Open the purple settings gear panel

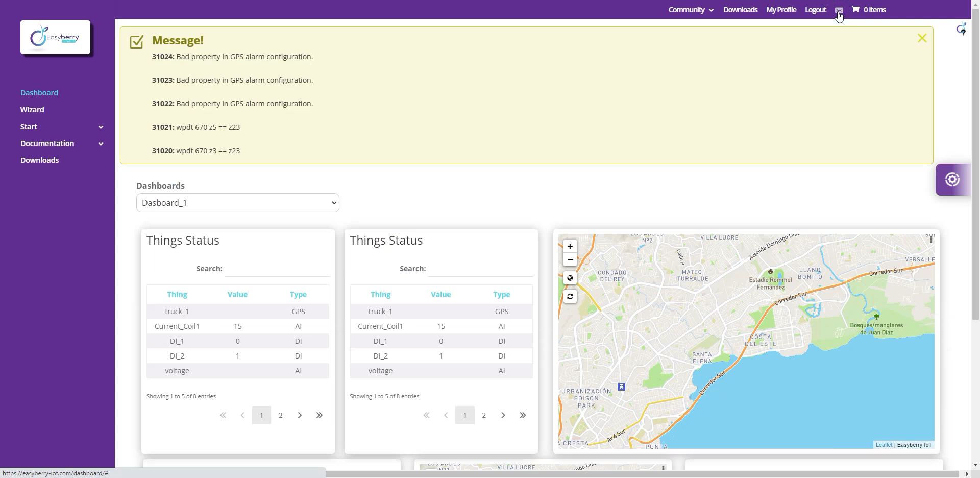coord(952,180)
